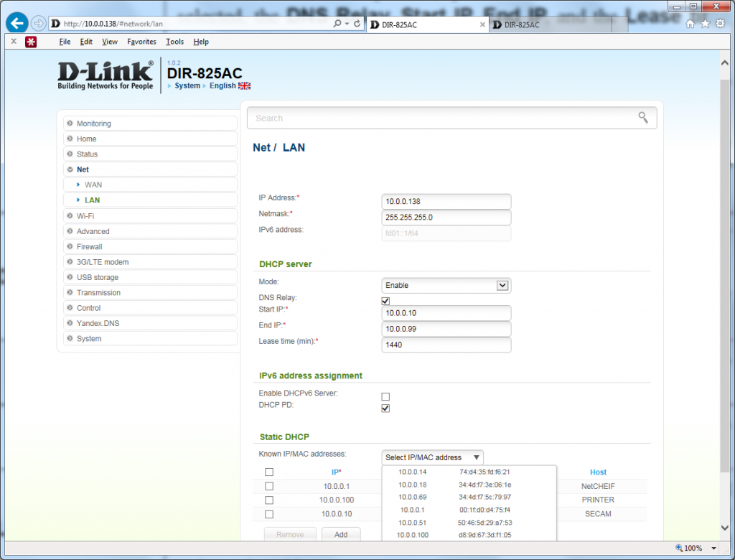Screen dimensions: 735x560
Task: Choose 10.0.0.69 from the known addresses list
Action: coord(413,497)
